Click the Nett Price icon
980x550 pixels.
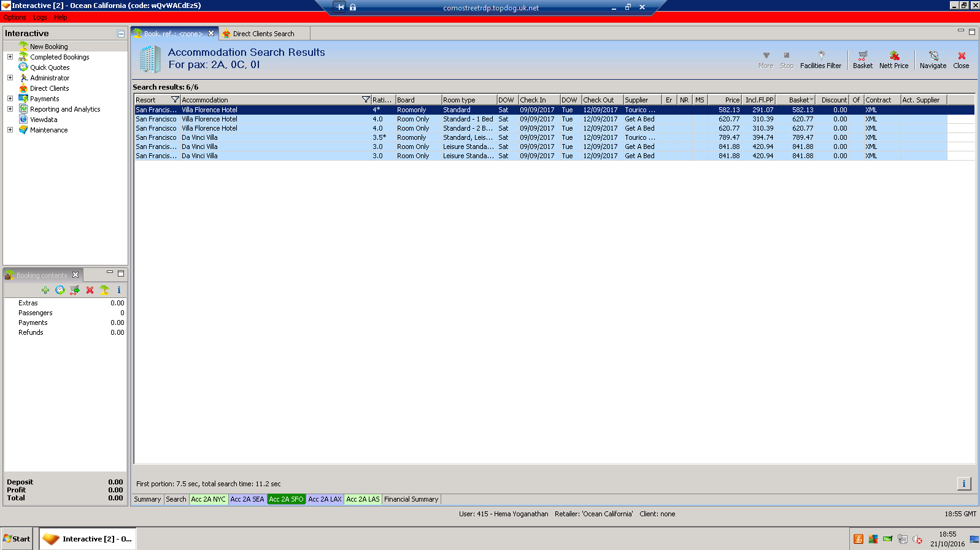[x=893, y=59]
